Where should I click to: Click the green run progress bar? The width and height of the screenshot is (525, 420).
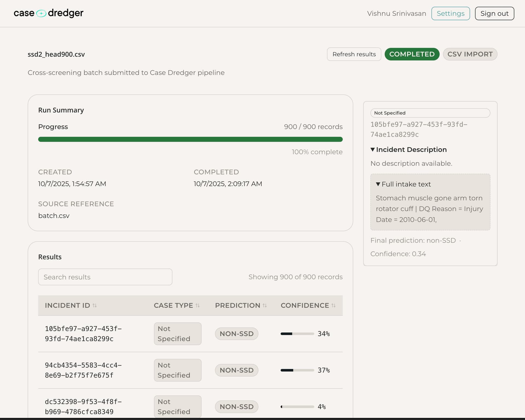tap(190, 139)
